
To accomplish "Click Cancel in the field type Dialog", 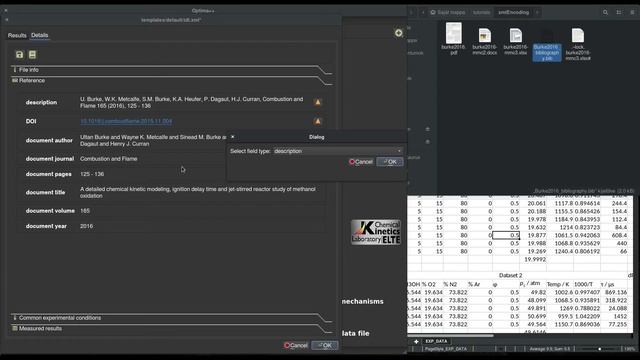I will tap(361, 162).
